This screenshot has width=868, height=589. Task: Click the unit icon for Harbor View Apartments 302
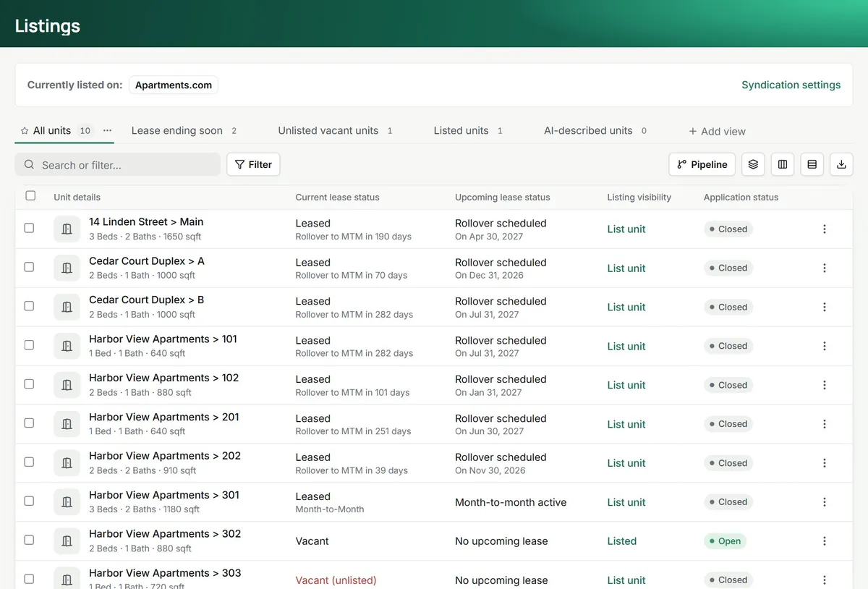pos(67,541)
